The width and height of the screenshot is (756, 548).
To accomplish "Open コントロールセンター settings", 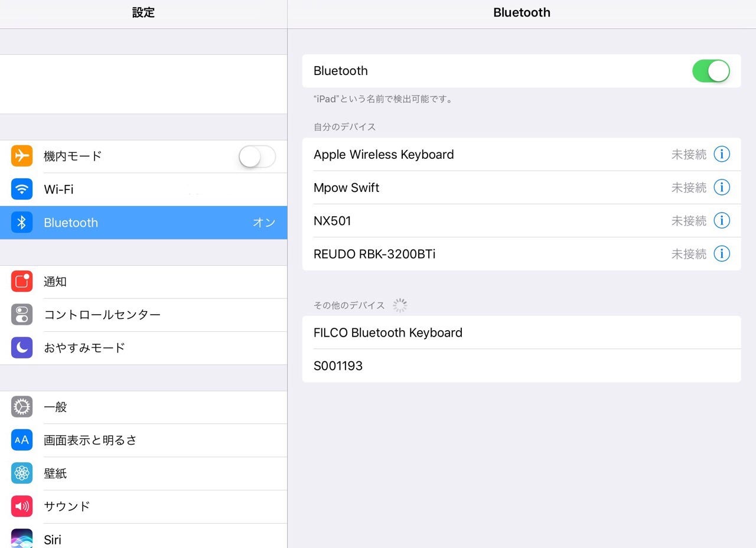I will pos(144,315).
